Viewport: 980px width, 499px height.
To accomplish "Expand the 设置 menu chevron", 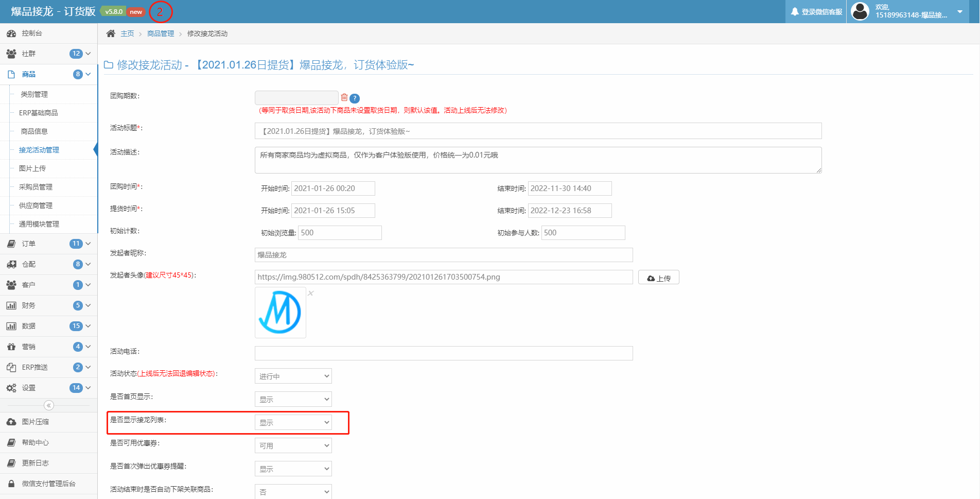I will tap(88, 388).
